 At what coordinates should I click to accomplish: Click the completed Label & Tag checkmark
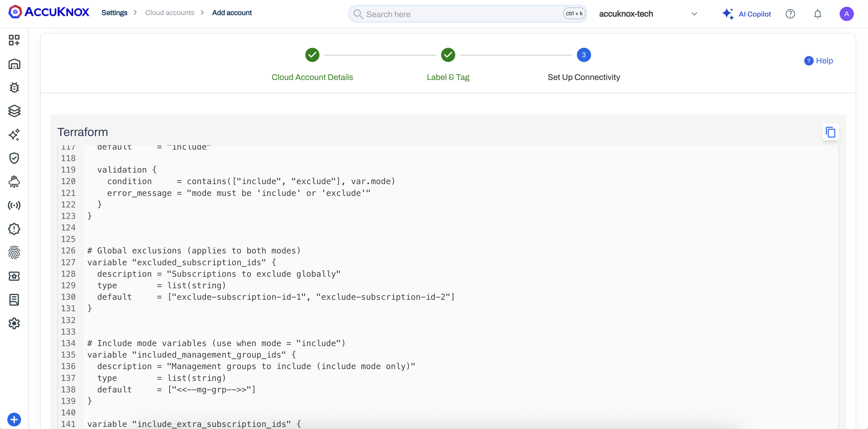448,55
